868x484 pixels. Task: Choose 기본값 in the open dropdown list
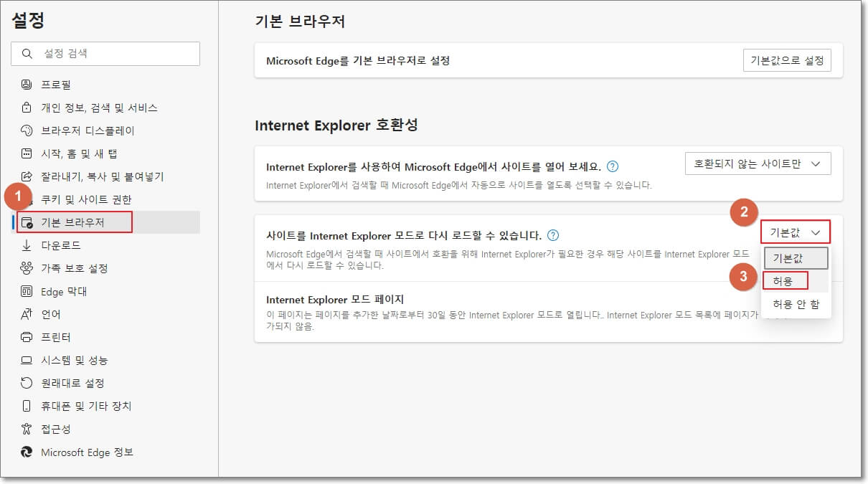coord(796,258)
